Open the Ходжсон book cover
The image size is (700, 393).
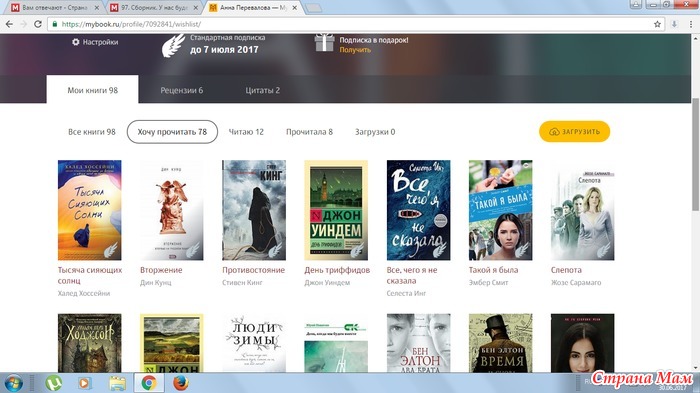pos(89,343)
